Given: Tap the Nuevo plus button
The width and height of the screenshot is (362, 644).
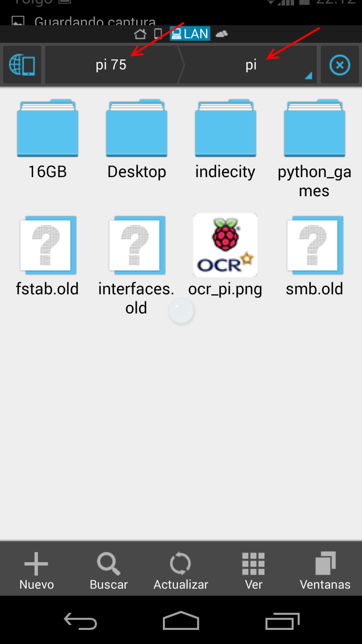Looking at the screenshot, I should pyautogui.click(x=36, y=571).
